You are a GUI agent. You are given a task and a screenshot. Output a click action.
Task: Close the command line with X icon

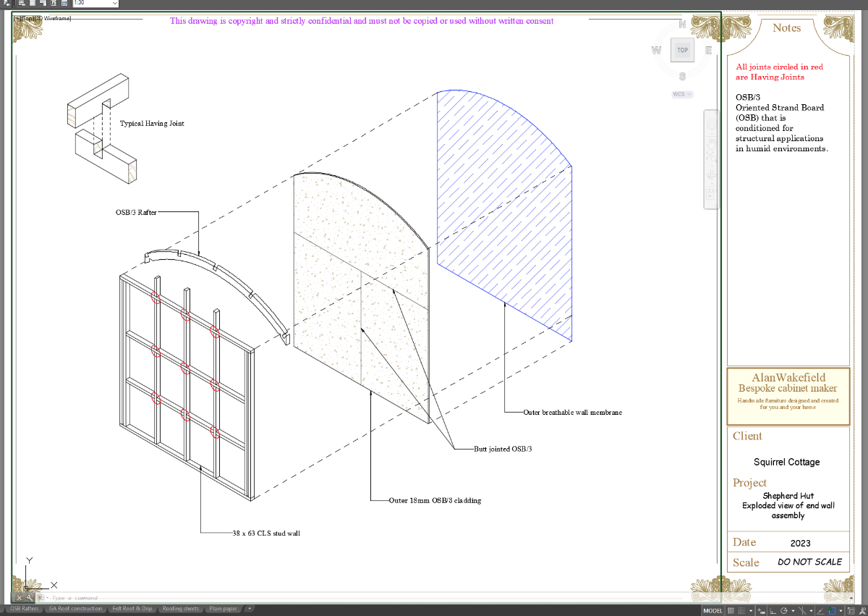click(x=18, y=598)
